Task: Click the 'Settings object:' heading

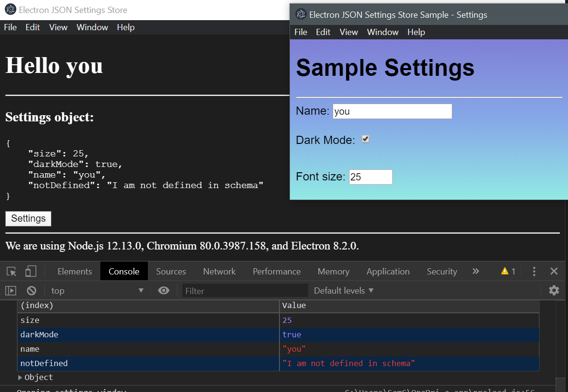Action: point(49,117)
